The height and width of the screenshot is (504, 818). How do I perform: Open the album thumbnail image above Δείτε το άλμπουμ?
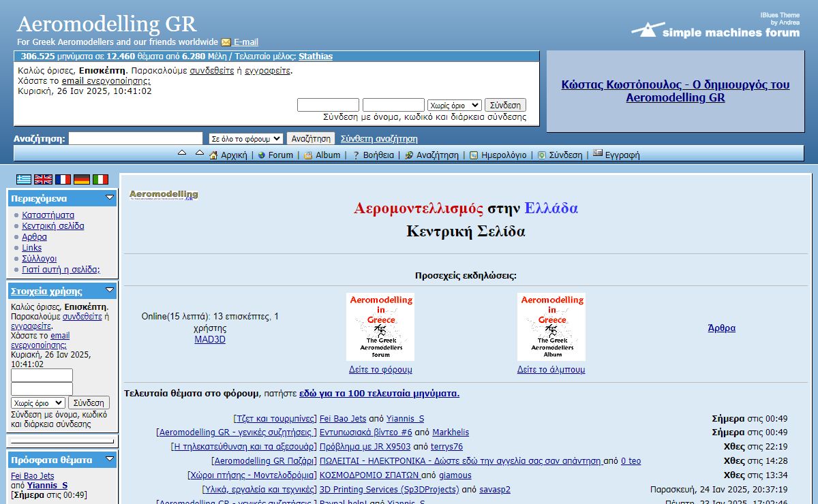click(x=551, y=327)
